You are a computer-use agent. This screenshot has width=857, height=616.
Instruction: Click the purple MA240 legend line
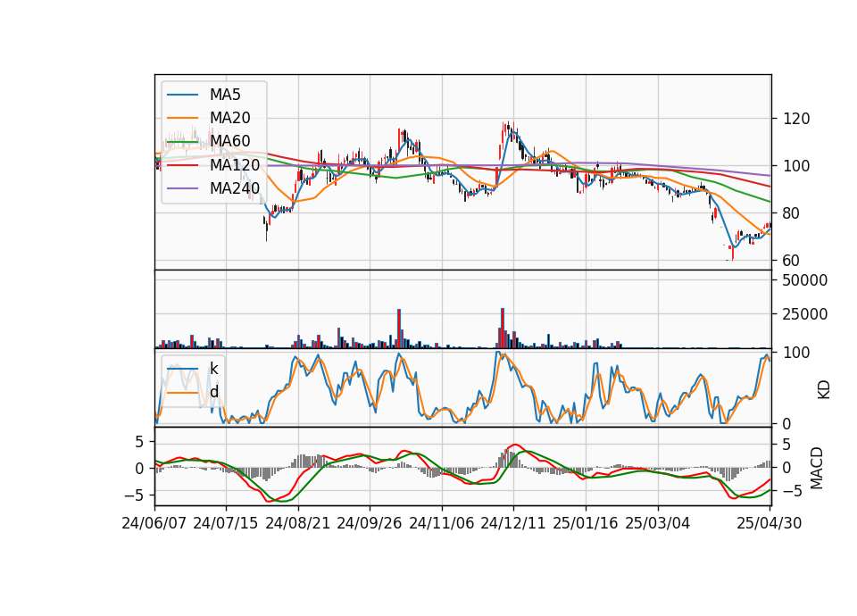(182, 188)
